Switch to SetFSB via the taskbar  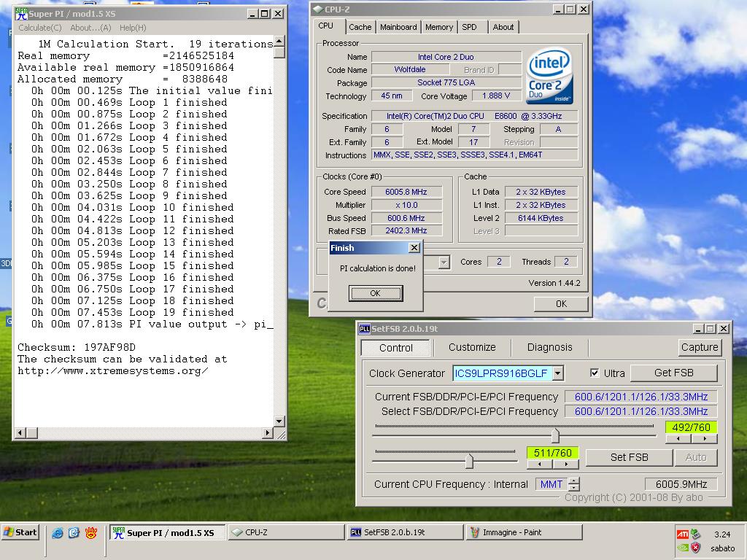(406, 532)
